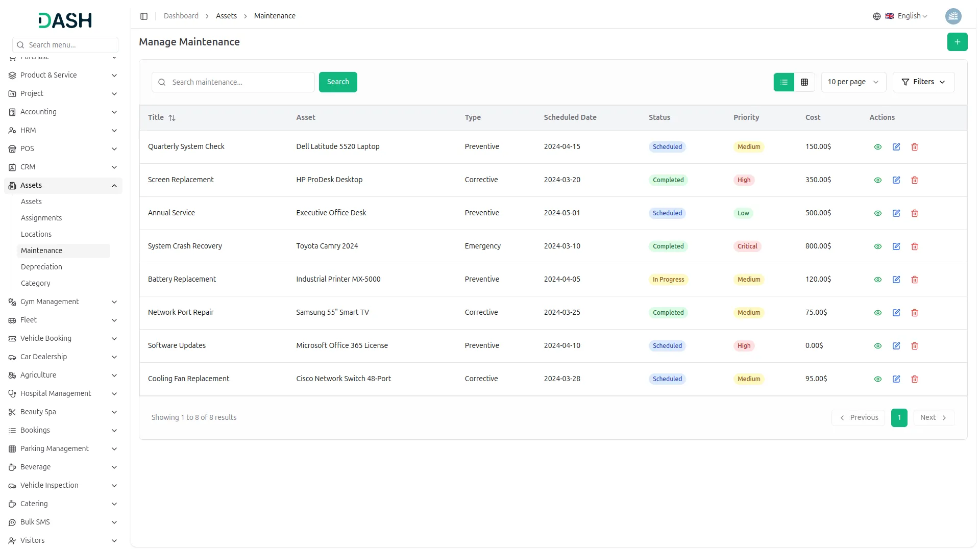Open the Maintenance item under Assets
This screenshot has width=980, height=551.
(41, 251)
